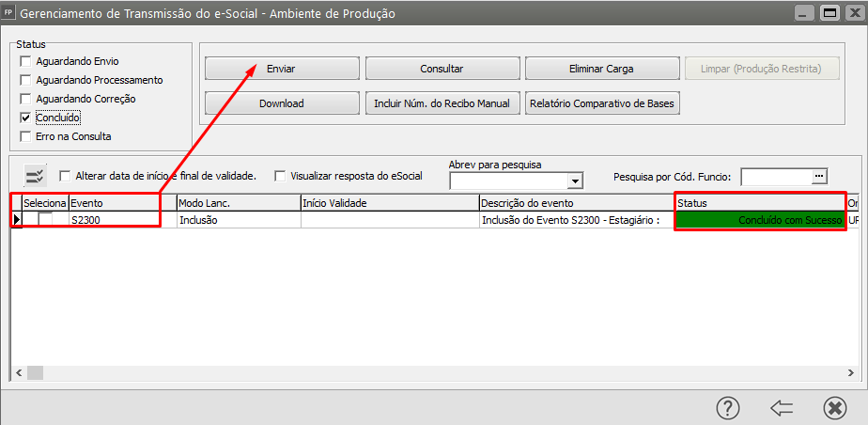Click the FP application icon in the title bar

point(8,12)
